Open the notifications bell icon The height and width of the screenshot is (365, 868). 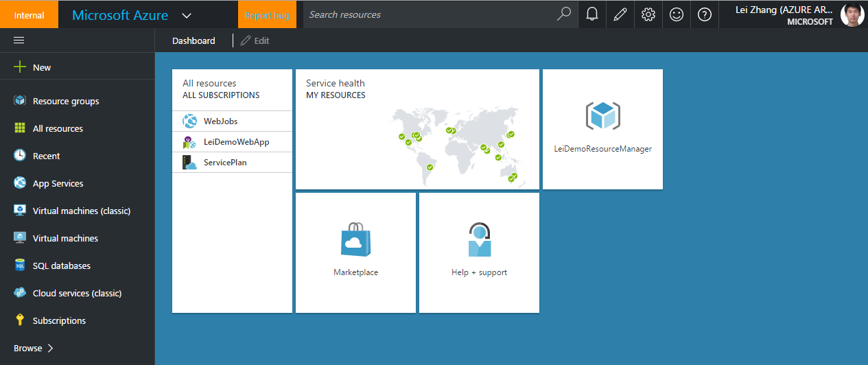click(x=592, y=14)
